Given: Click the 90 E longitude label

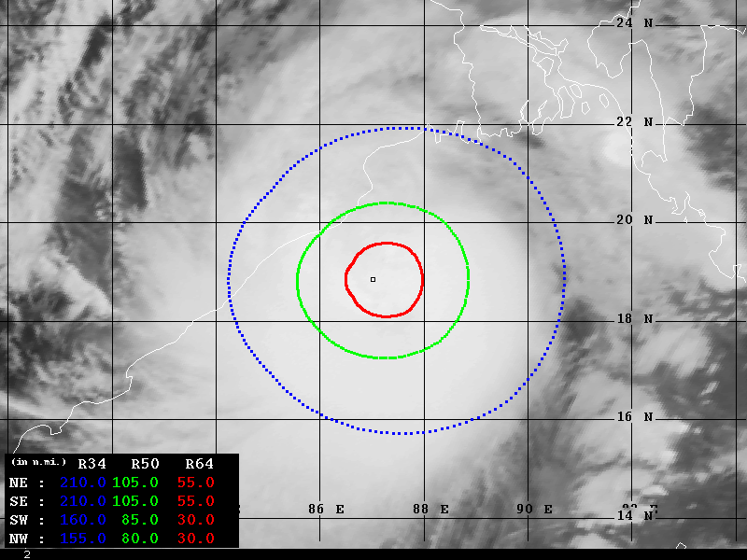Looking at the screenshot, I should coord(535,509).
